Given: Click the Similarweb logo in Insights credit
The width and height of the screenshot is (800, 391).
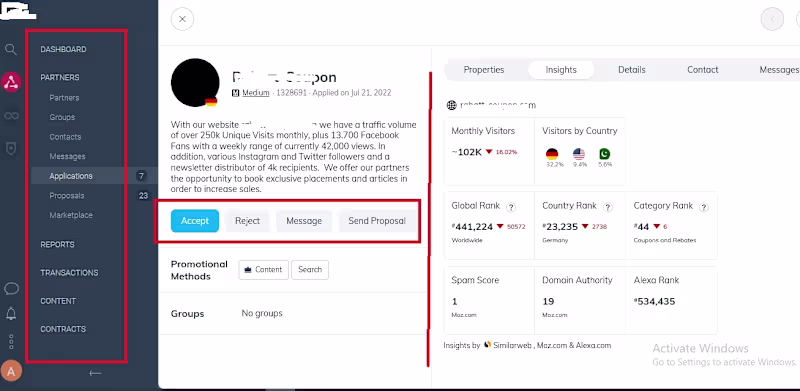Looking at the screenshot, I should coord(488,345).
